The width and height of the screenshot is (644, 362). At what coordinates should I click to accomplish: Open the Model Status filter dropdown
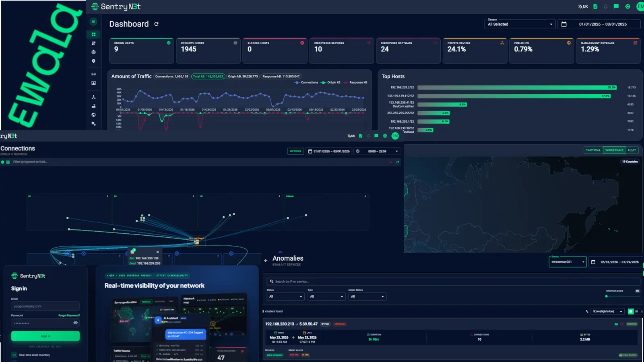(367, 296)
